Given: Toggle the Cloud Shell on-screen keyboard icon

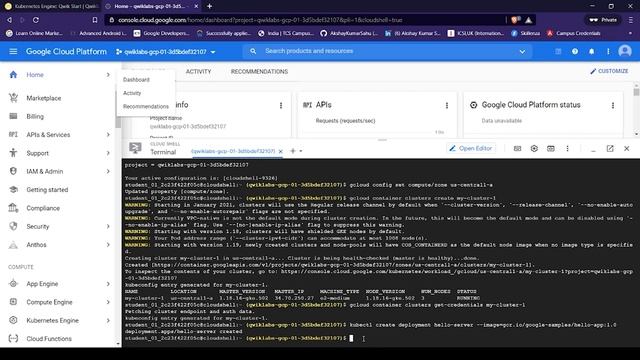Looking at the screenshot, I should [x=517, y=149].
